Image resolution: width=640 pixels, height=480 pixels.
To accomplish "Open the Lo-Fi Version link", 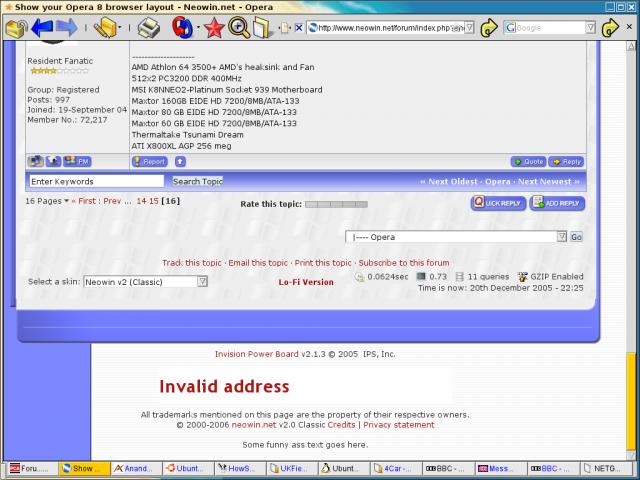I will click(x=306, y=282).
